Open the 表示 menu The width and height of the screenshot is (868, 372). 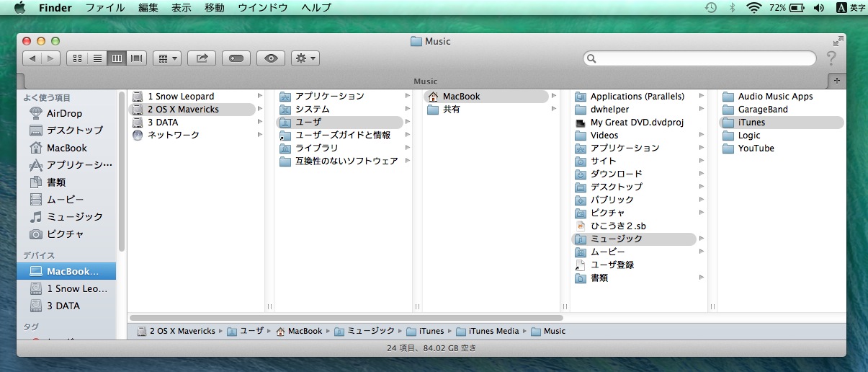point(182,8)
